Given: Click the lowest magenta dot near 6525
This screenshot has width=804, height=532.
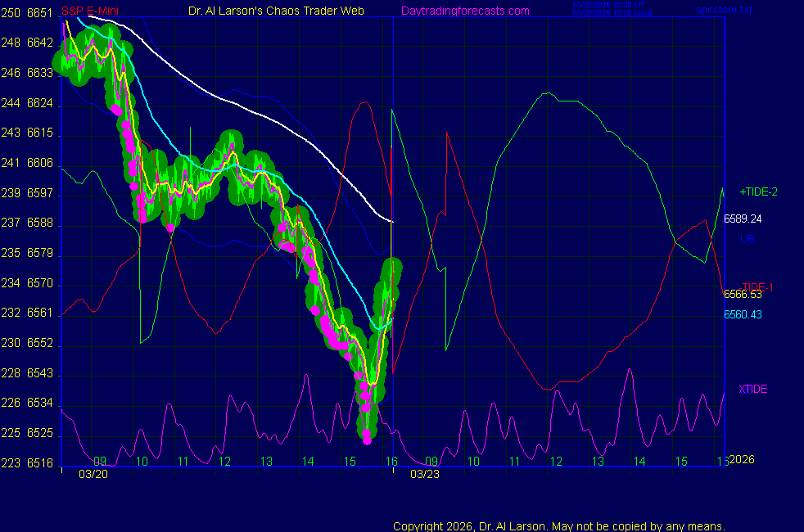Looking at the screenshot, I should [x=367, y=440].
